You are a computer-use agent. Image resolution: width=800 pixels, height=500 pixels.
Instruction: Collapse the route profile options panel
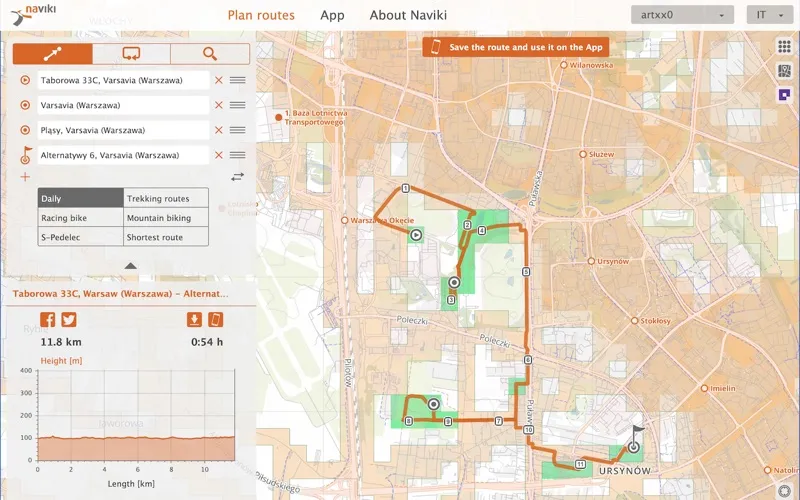coord(131,266)
